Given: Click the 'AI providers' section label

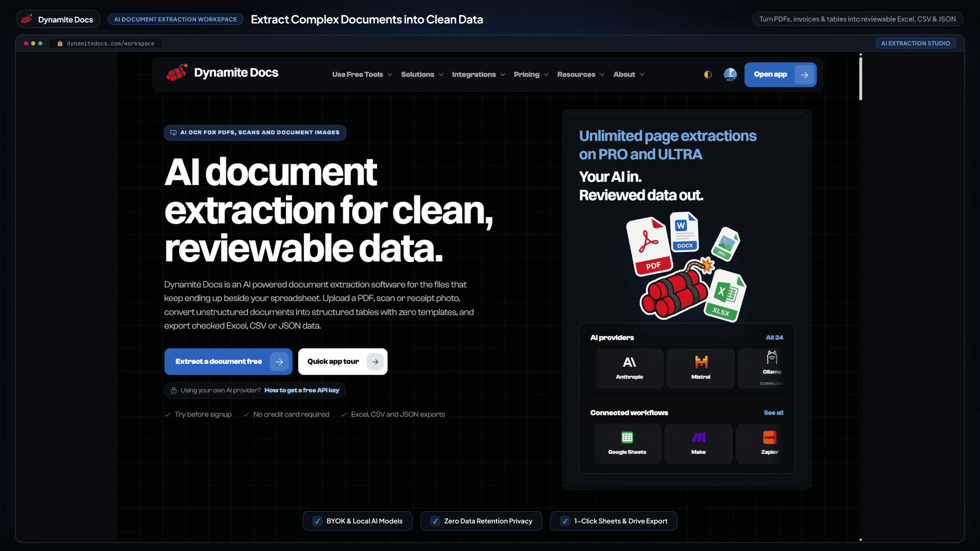Looking at the screenshot, I should (x=612, y=338).
